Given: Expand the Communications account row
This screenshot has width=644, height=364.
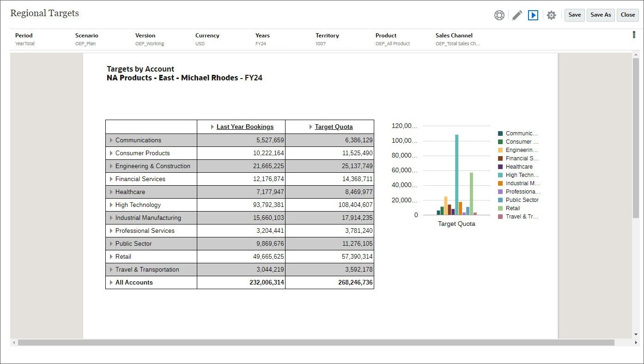Looking at the screenshot, I should [111, 140].
